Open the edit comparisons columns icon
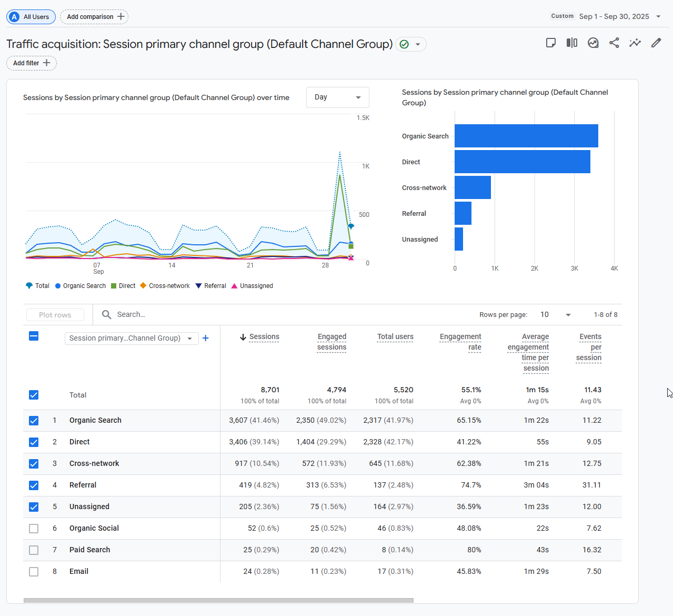This screenshot has width=673, height=616. pyautogui.click(x=572, y=43)
